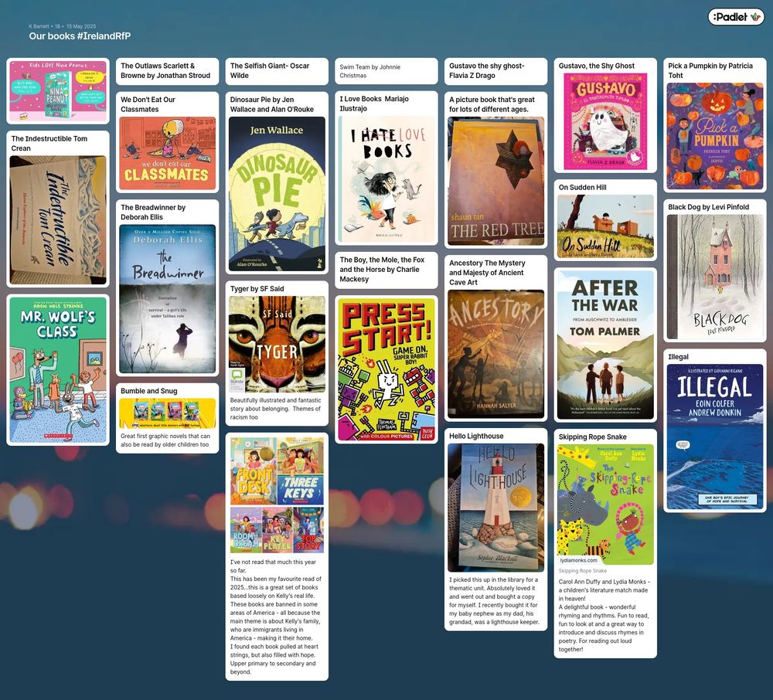The image size is (773, 700).
Task: Open the Black Dog book photo
Action: (714, 277)
